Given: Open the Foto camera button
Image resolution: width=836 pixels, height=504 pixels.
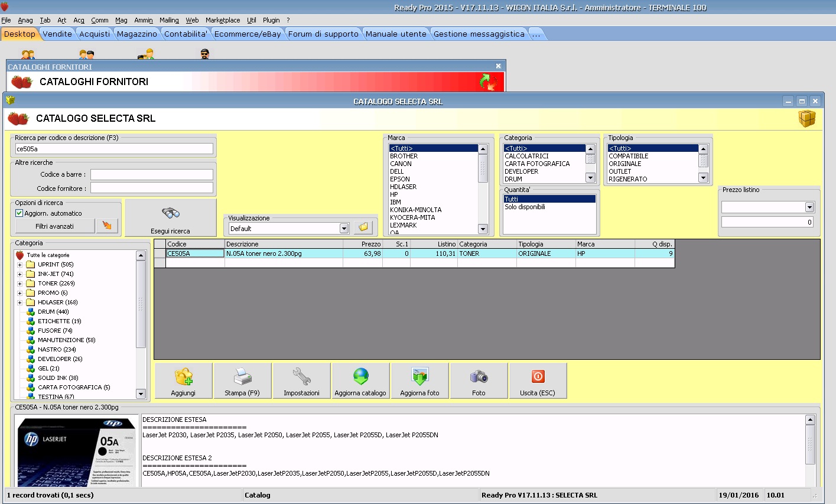Looking at the screenshot, I should click(x=479, y=381).
